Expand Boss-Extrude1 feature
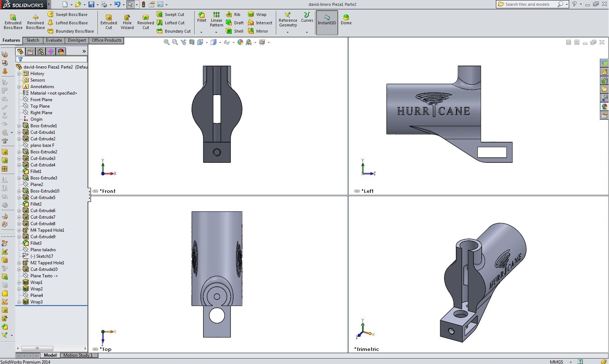 point(19,126)
